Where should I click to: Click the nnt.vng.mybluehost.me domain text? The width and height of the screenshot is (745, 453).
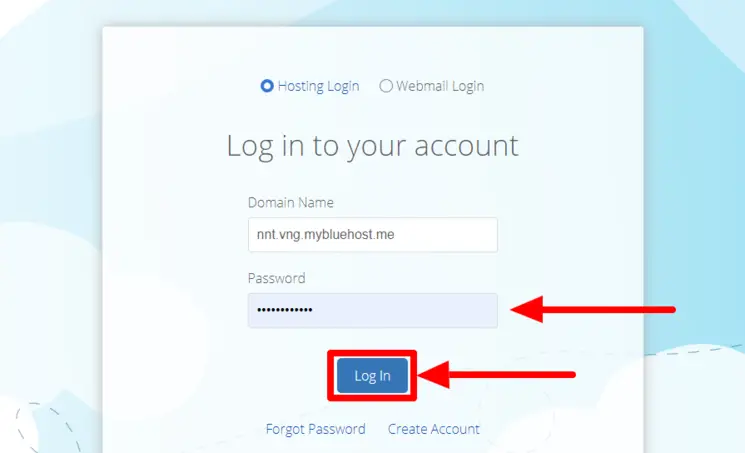325,235
